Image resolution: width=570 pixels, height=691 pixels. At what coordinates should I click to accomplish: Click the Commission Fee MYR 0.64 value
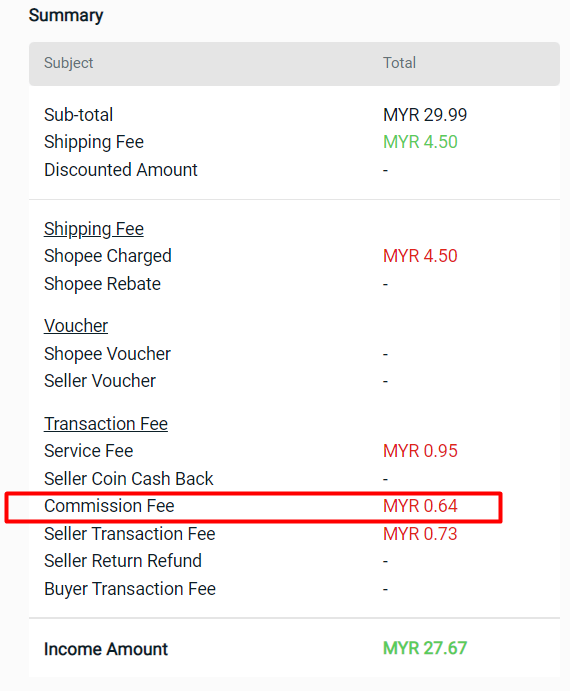(420, 506)
